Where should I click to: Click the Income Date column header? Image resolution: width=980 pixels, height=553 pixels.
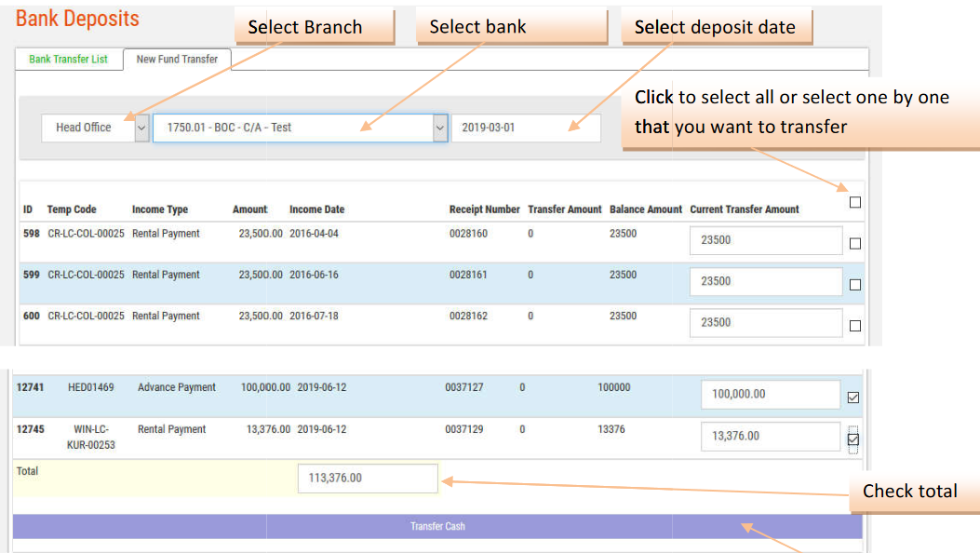tap(316, 209)
